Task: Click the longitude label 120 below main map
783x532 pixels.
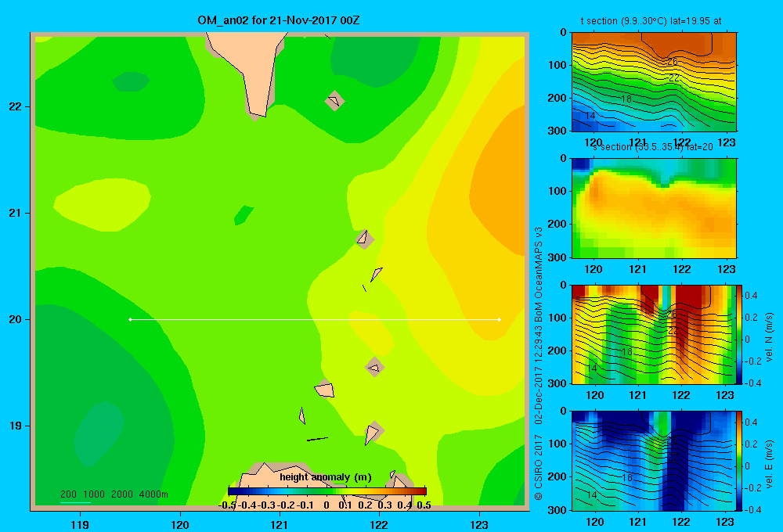Action: point(180,524)
